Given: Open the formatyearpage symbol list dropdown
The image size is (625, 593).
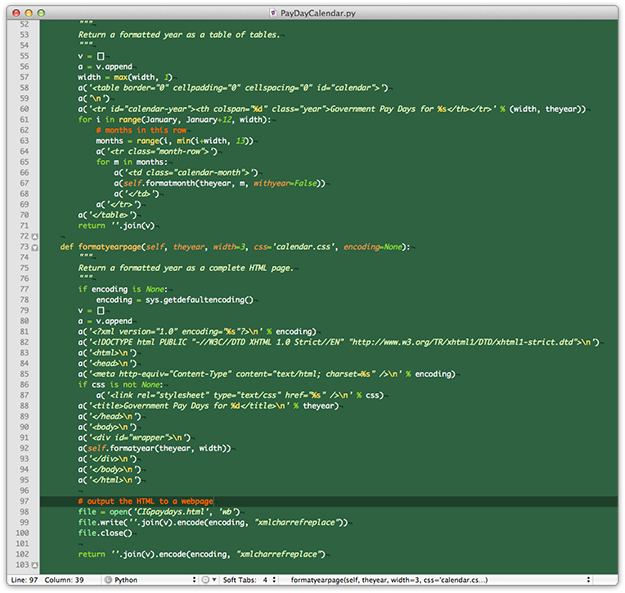Looking at the screenshot, I should pyautogui.click(x=440, y=580).
